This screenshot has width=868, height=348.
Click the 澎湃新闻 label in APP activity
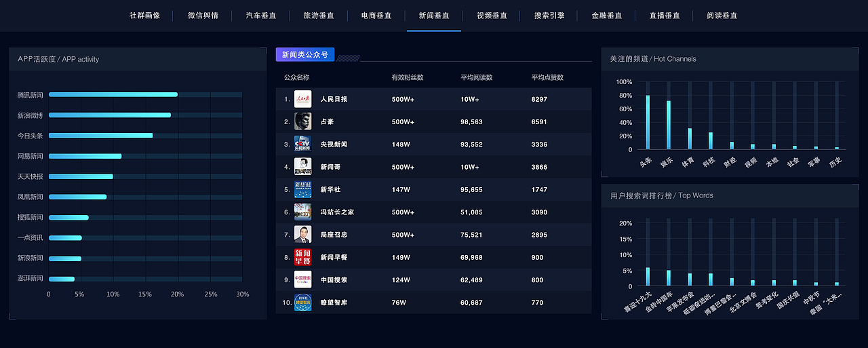click(x=31, y=278)
